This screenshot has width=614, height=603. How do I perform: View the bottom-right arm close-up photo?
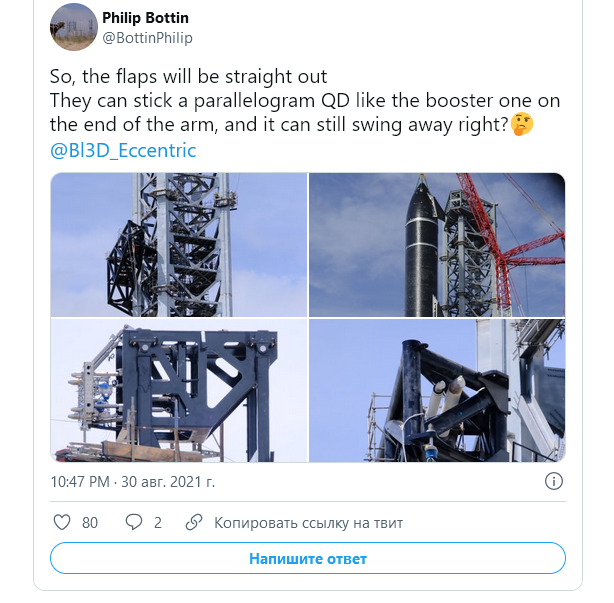point(437,390)
